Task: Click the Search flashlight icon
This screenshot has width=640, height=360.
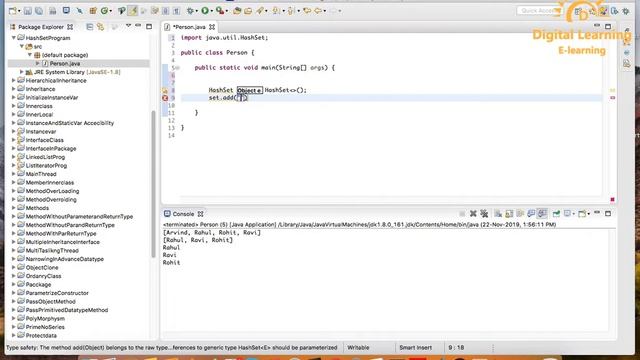Action: 260,11
